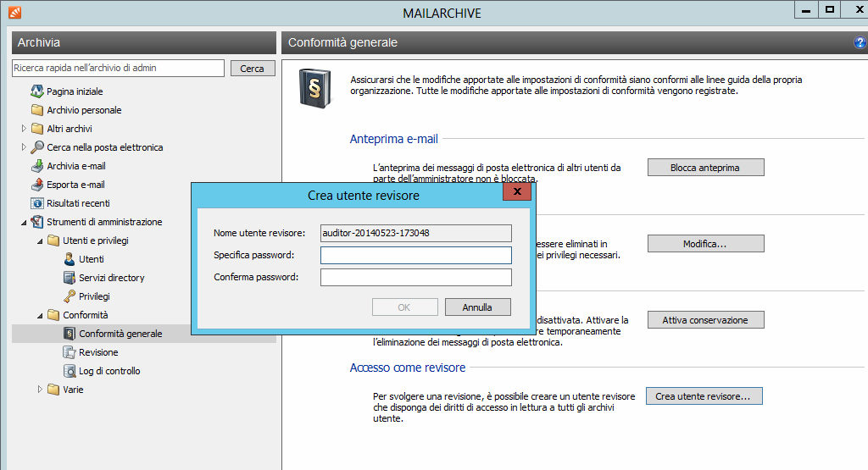Click the Esporta e-mail icon
Screen dimensions: 868x470
tap(37, 185)
